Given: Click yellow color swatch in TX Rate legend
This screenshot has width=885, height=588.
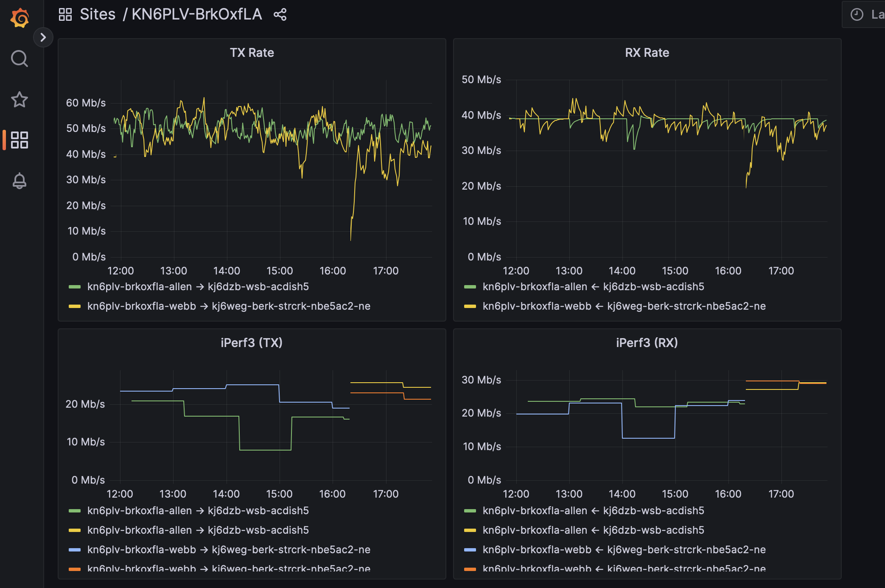Looking at the screenshot, I should click(75, 306).
